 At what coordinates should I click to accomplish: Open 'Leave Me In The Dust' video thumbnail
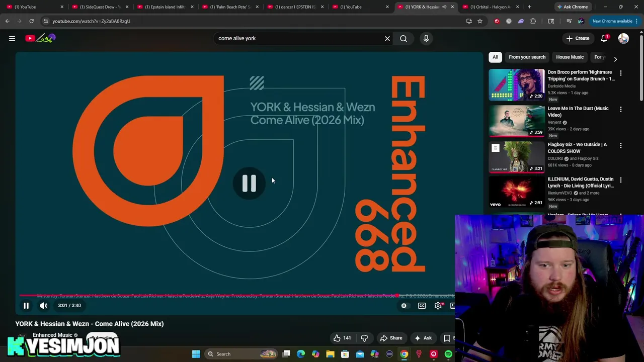pyautogui.click(x=517, y=121)
